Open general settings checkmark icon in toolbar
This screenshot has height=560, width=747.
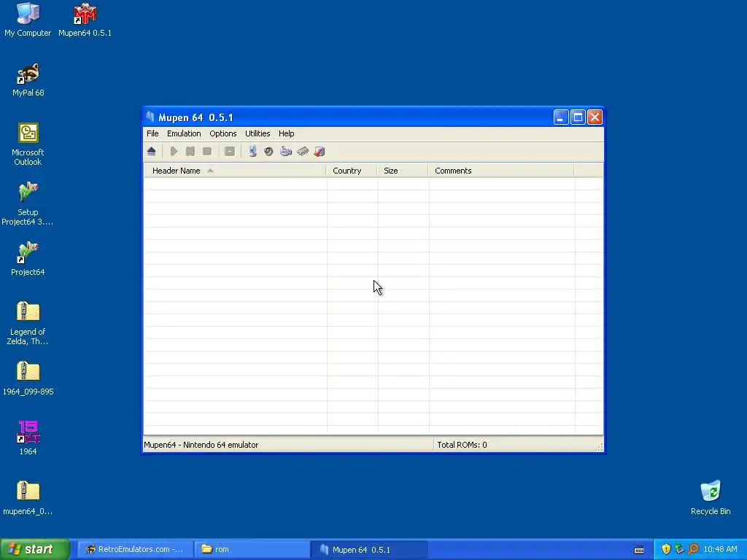click(320, 152)
